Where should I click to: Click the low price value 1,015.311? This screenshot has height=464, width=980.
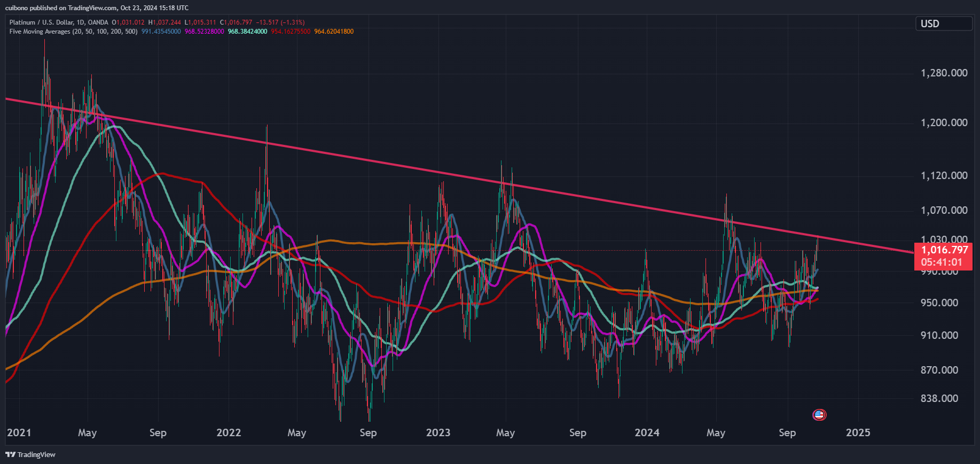click(x=202, y=22)
